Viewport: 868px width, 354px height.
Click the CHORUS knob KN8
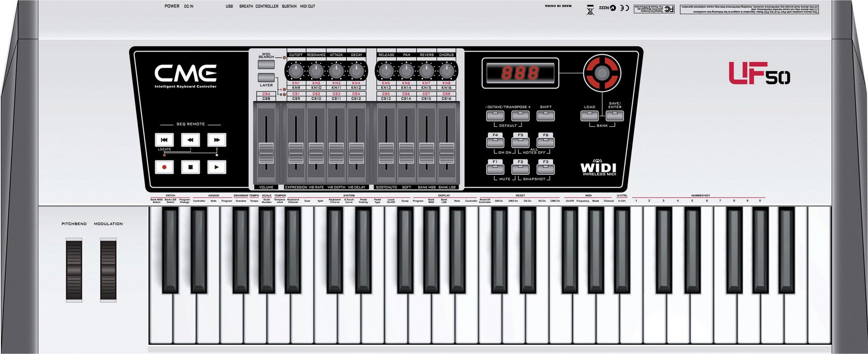click(447, 71)
